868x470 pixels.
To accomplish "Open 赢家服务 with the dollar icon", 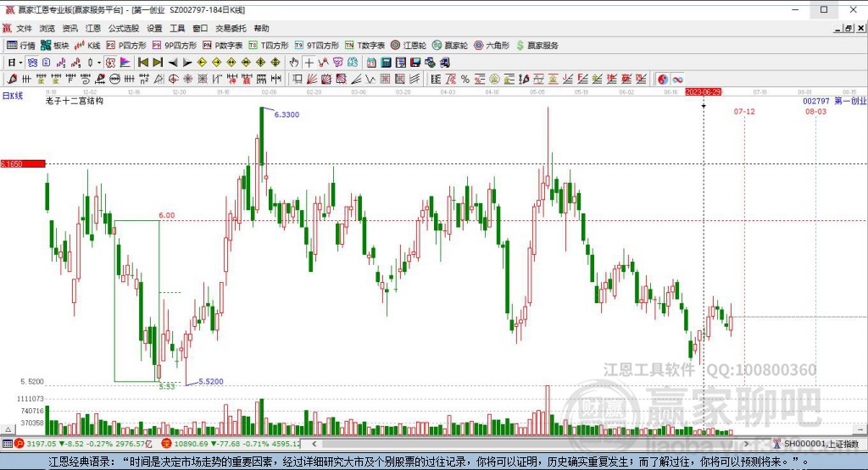I will (x=537, y=46).
